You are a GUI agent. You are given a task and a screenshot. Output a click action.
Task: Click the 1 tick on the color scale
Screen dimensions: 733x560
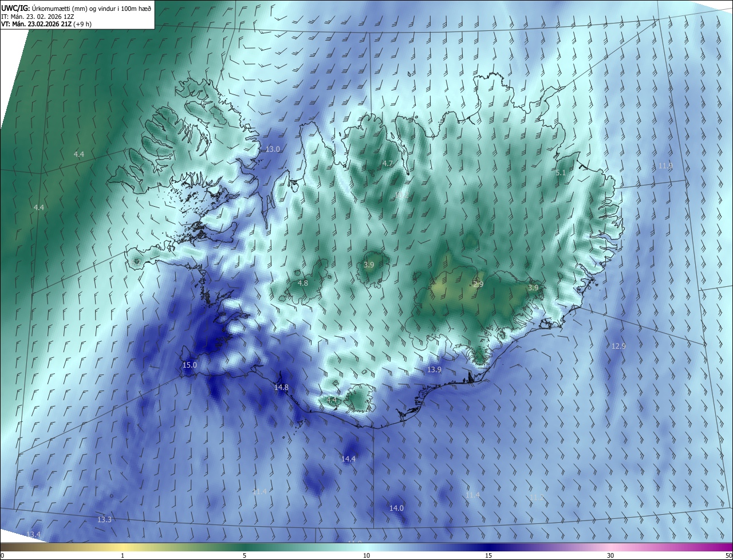123,555
